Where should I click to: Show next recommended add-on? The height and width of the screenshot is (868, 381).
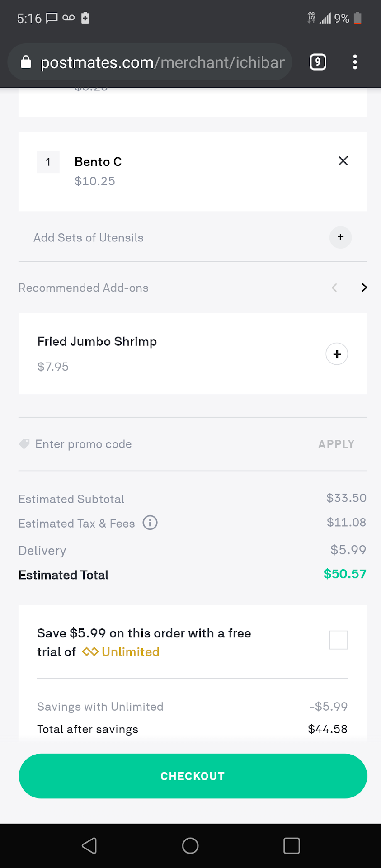pyautogui.click(x=364, y=288)
